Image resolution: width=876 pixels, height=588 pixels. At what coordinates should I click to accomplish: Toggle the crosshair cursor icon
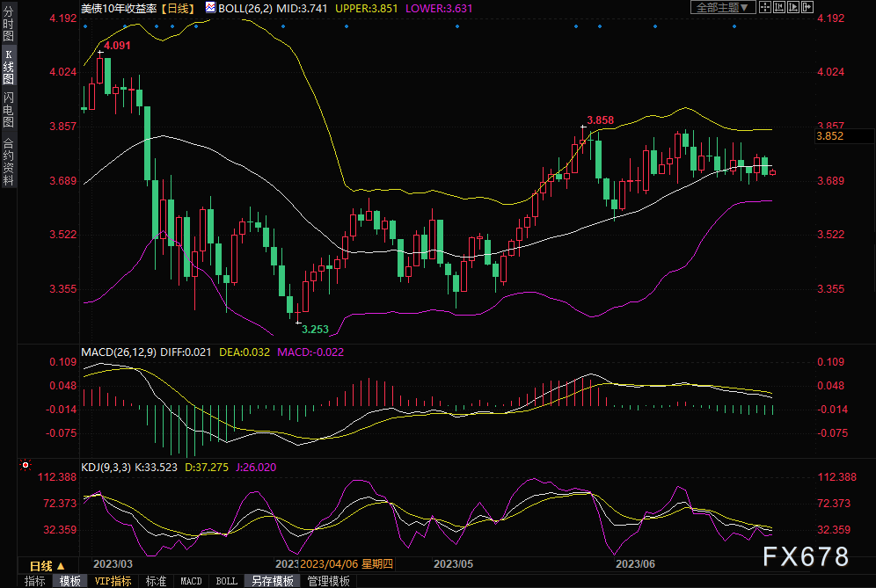(765, 7)
